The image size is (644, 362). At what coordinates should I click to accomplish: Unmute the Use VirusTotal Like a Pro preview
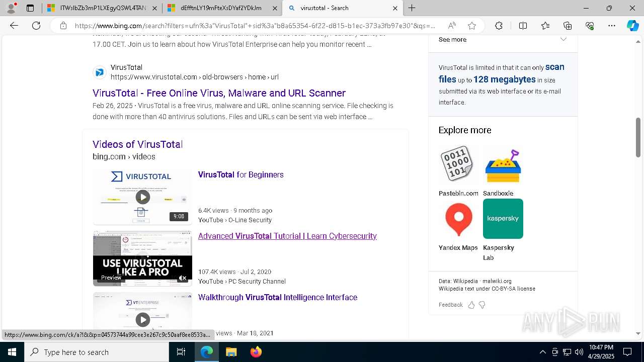[x=183, y=278]
